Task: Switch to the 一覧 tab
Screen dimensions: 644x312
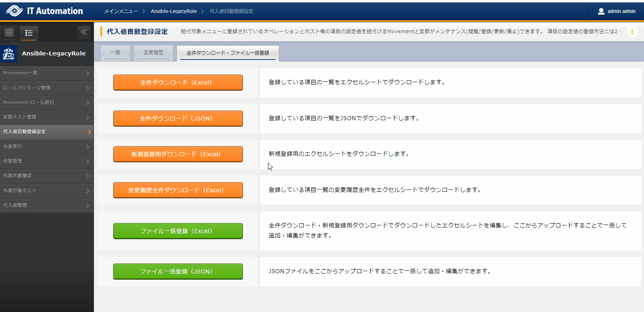Action: 115,53
